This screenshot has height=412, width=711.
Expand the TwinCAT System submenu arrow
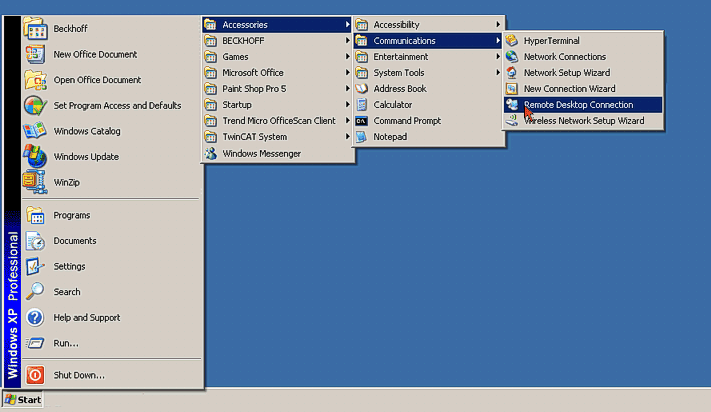347,136
